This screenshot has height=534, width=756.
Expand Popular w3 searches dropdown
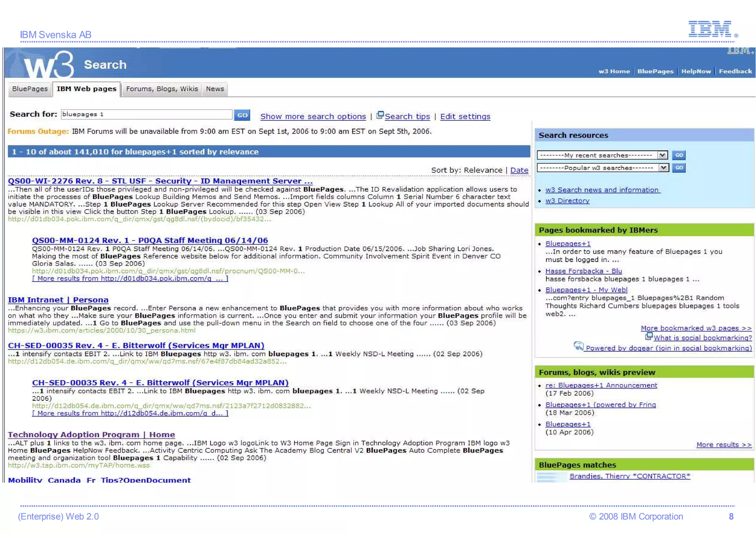[663, 168]
